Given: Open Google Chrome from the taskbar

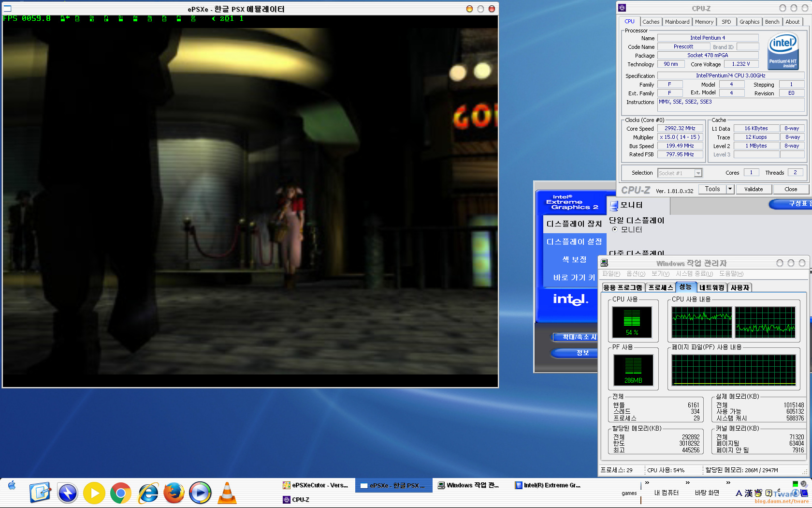Looking at the screenshot, I should click(x=120, y=493).
